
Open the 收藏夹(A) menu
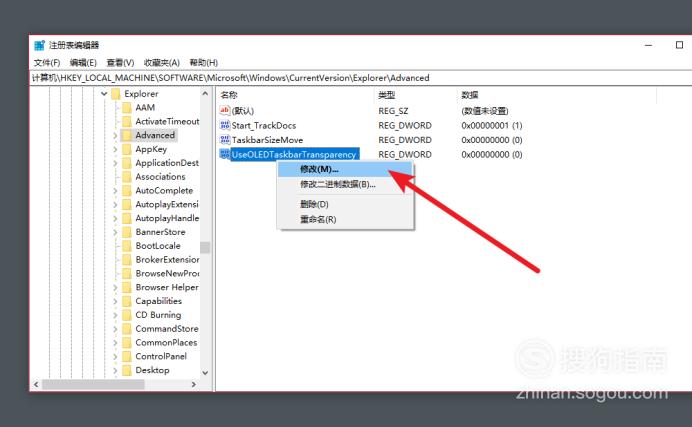[x=162, y=63]
